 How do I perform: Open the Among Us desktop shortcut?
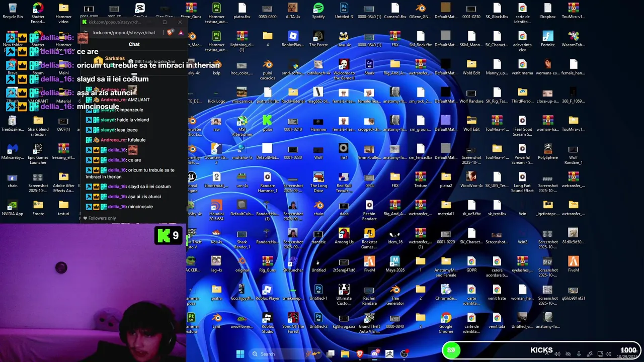(x=344, y=236)
